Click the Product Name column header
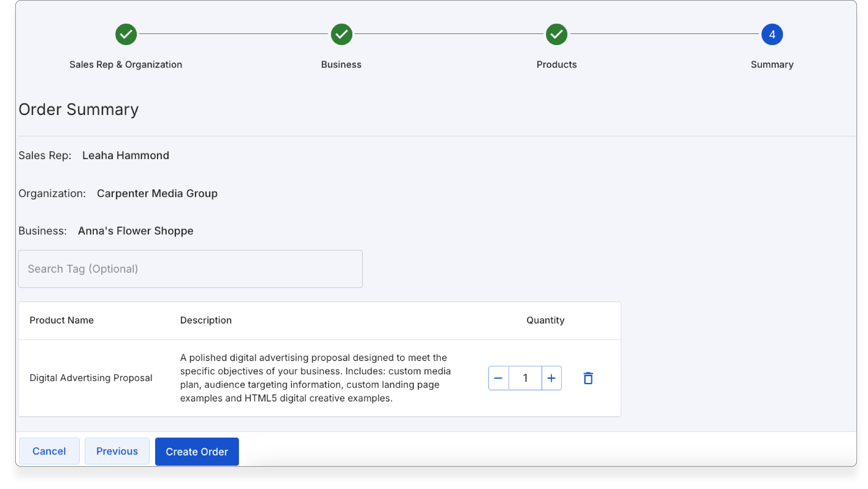This screenshot has height=489, width=868. [62, 320]
